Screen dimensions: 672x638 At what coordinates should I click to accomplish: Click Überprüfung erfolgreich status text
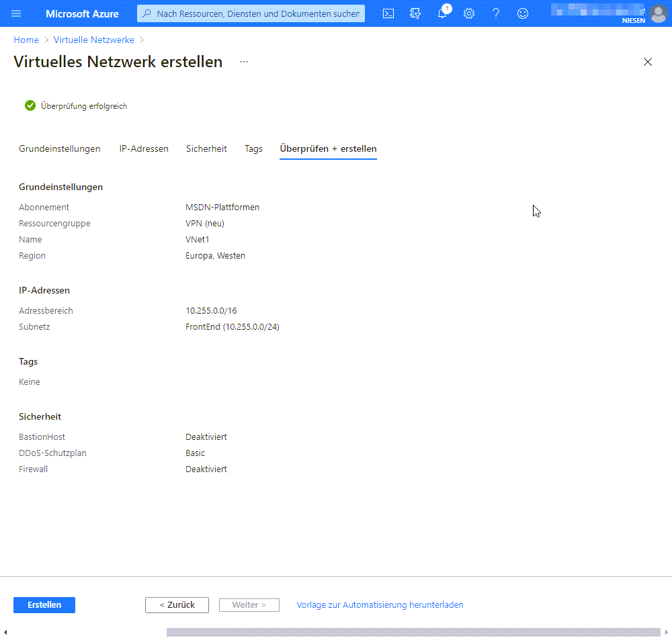pyautogui.click(x=84, y=105)
